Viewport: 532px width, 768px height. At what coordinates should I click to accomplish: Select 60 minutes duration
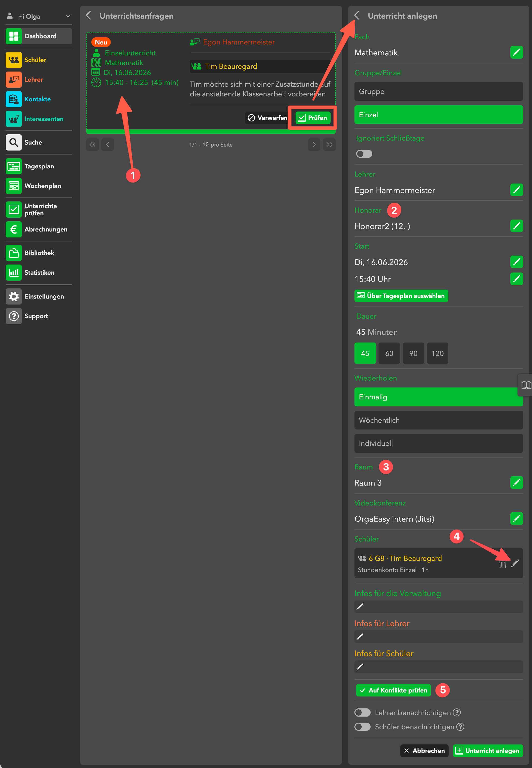[389, 353]
